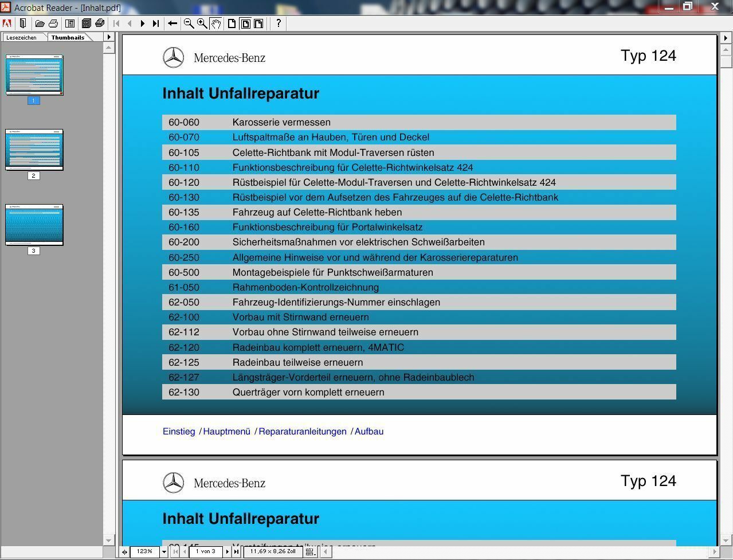Select the zoom out magnifier tool
This screenshot has height=560, width=733.
189,24
